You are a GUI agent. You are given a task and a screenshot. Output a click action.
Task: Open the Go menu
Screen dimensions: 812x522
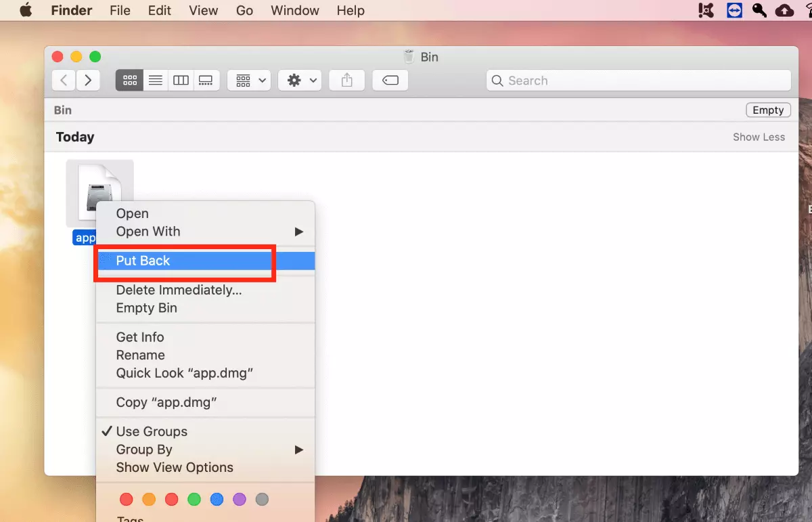(244, 10)
